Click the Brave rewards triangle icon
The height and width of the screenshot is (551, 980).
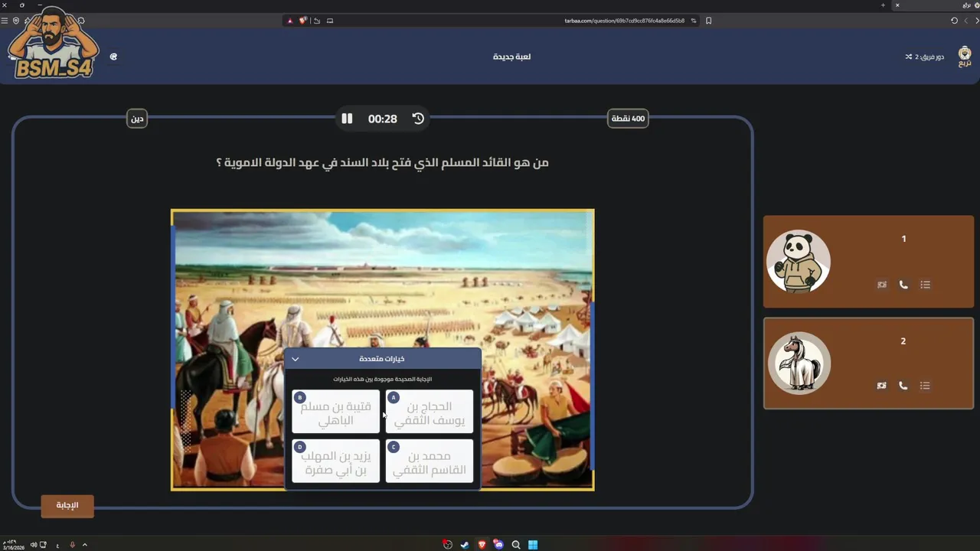290,21
